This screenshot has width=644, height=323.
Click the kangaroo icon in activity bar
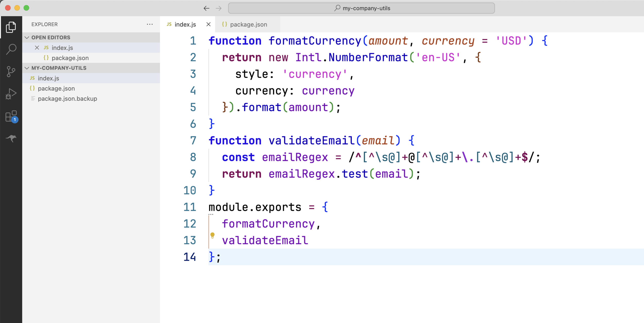pyautogui.click(x=11, y=138)
